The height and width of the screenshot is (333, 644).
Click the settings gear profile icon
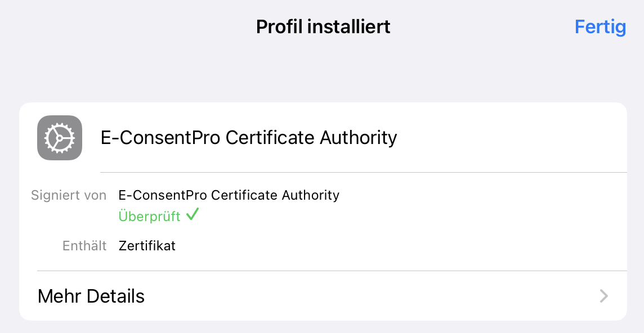(60, 138)
